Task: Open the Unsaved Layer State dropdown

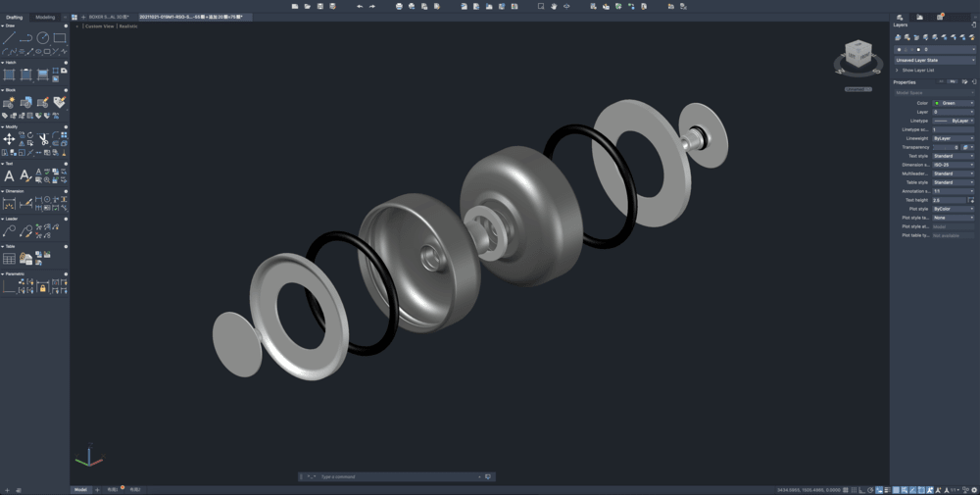Action: tap(934, 60)
